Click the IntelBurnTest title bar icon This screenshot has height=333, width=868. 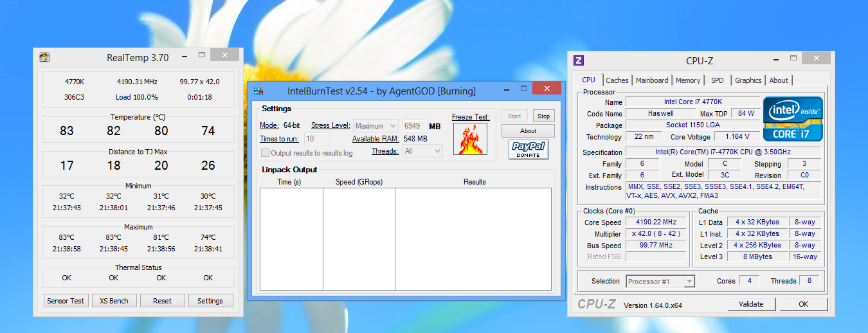[258, 91]
